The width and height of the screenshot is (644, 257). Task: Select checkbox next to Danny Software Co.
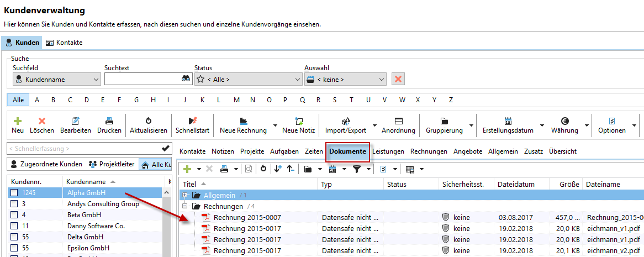pos(14,226)
